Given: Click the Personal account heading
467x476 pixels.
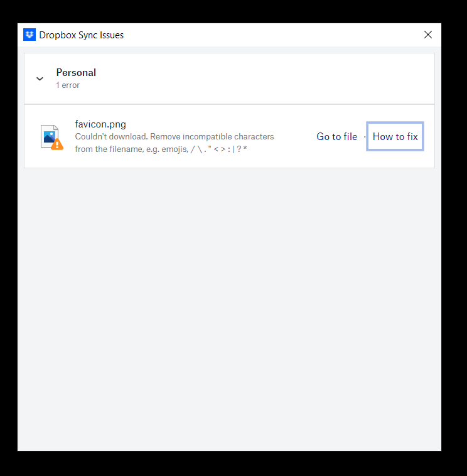Looking at the screenshot, I should click(x=76, y=73).
